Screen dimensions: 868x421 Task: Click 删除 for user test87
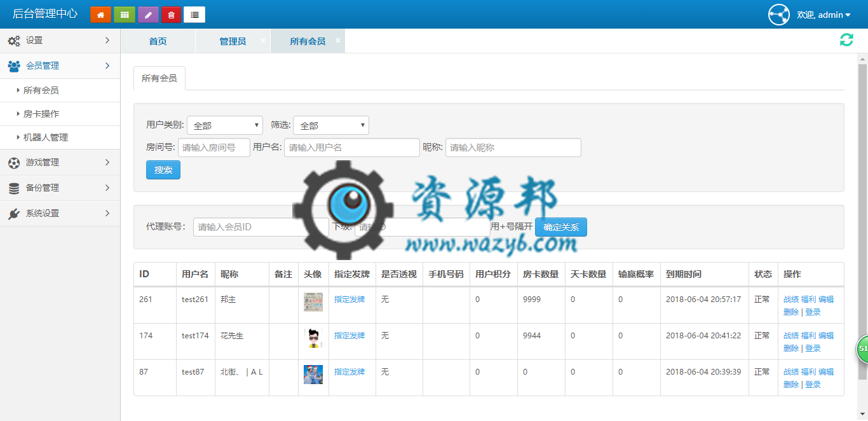pyautogui.click(x=791, y=385)
